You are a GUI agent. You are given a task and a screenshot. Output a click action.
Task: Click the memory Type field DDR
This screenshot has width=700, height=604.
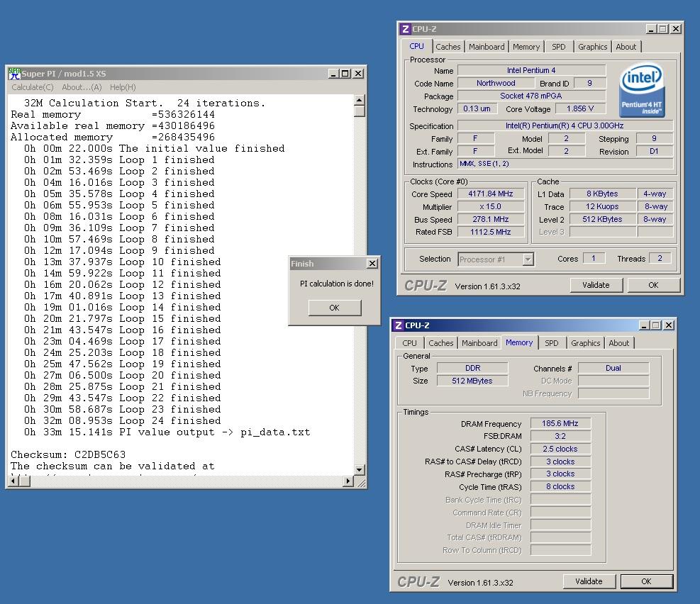click(472, 368)
